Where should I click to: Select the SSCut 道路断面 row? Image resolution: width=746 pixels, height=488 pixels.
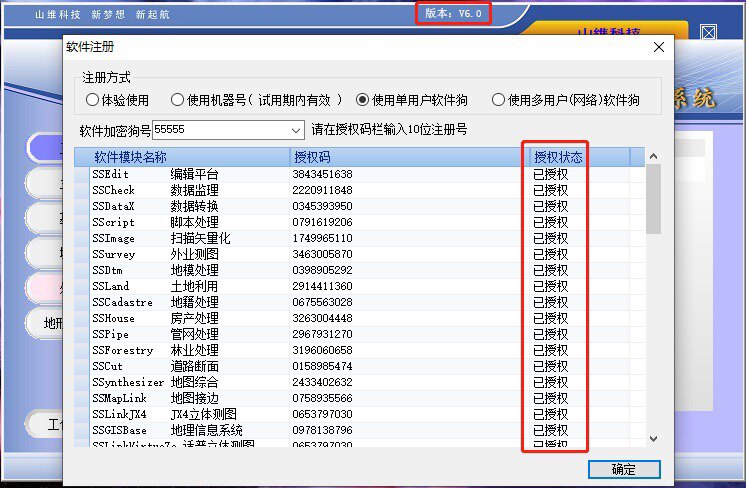click(x=360, y=366)
